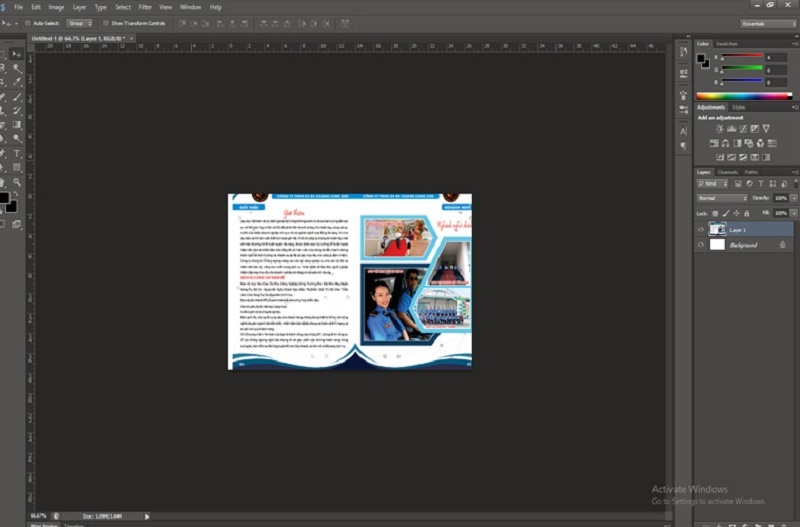Select the Layer 1 thumbnail
800x527 pixels.
(717, 230)
